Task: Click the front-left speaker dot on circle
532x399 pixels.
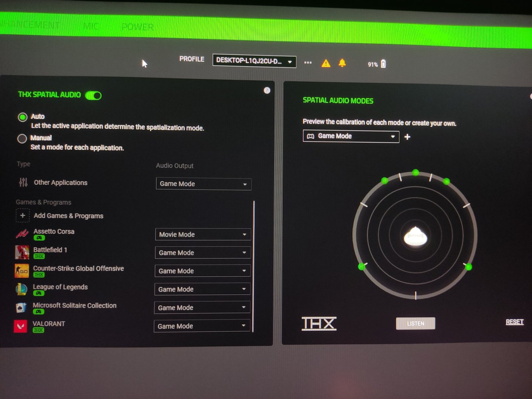Action: tap(385, 181)
